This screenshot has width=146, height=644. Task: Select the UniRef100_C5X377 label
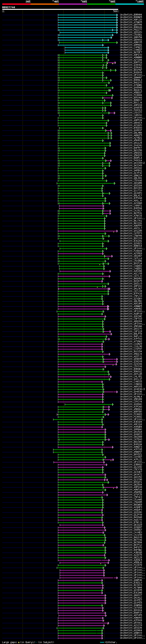131,113
